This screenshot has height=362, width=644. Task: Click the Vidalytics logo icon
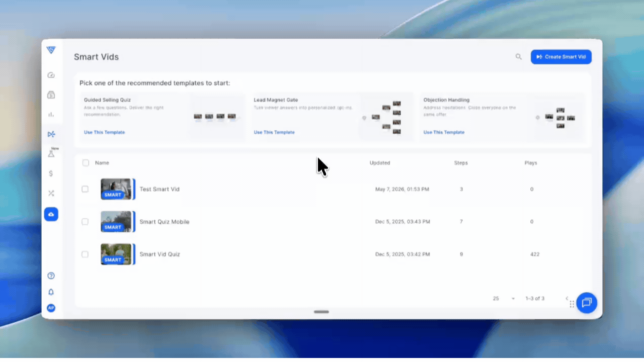(51, 50)
